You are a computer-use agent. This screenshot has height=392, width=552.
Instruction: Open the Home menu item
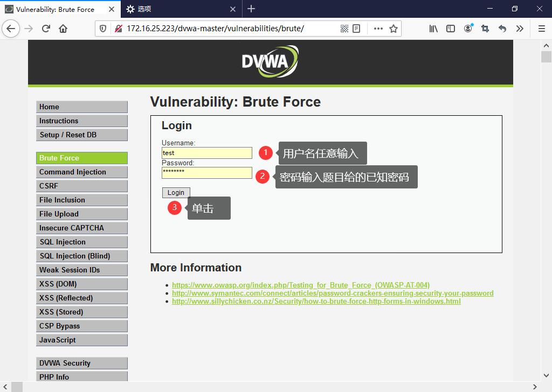82,107
